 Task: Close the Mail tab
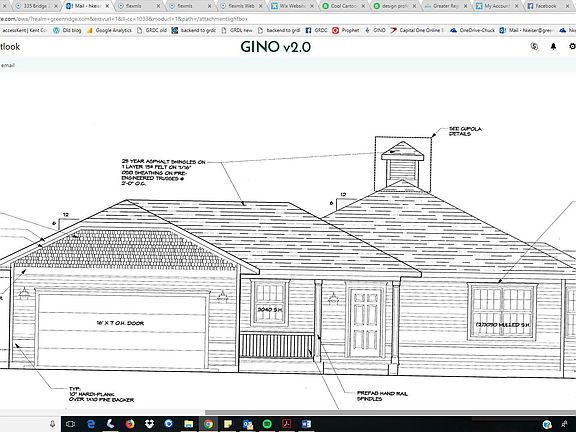(x=107, y=6)
